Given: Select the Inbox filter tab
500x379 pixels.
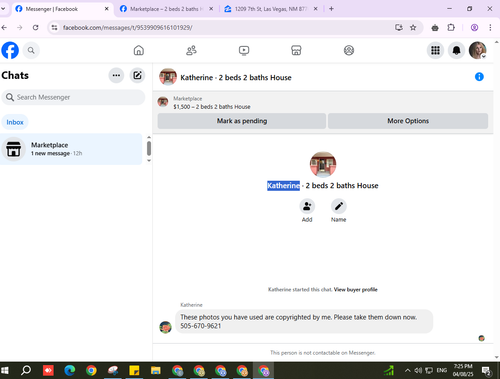Looking at the screenshot, I should [15, 122].
